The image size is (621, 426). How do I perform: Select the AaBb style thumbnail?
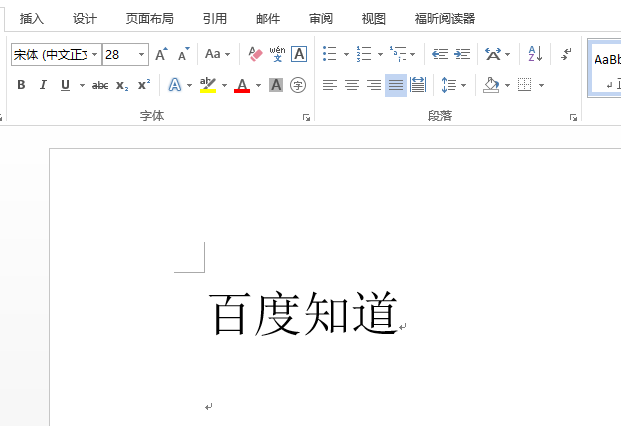(606, 68)
